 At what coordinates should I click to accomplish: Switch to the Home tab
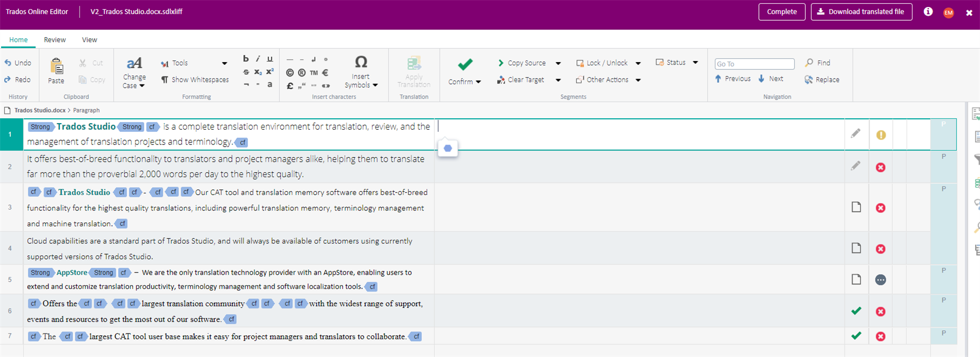19,40
